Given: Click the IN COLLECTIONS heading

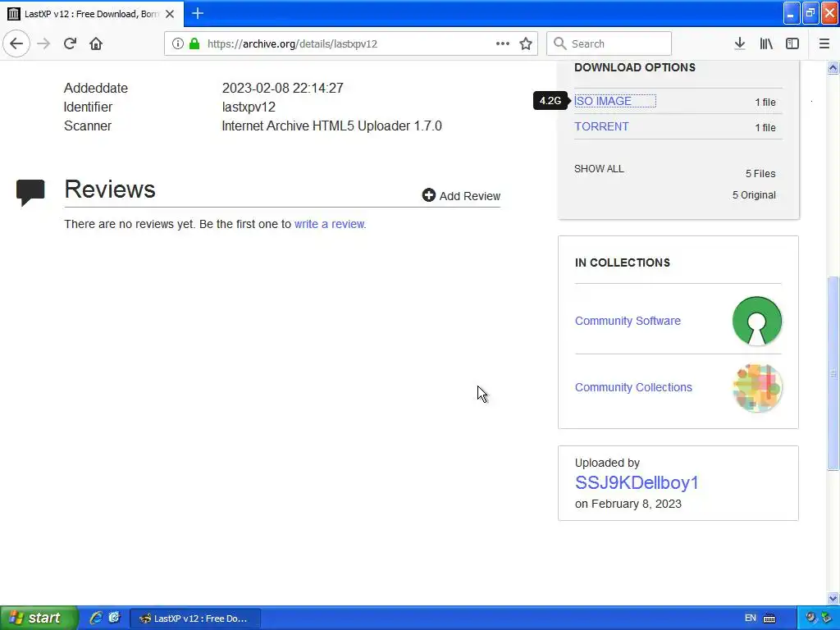Looking at the screenshot, I should pos(623,262).
